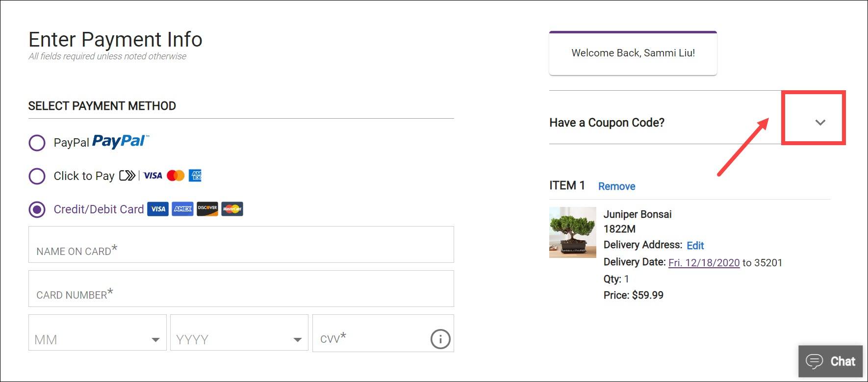
Task: Click the Edit link for Delivery Address
Action: coord(695,245)
